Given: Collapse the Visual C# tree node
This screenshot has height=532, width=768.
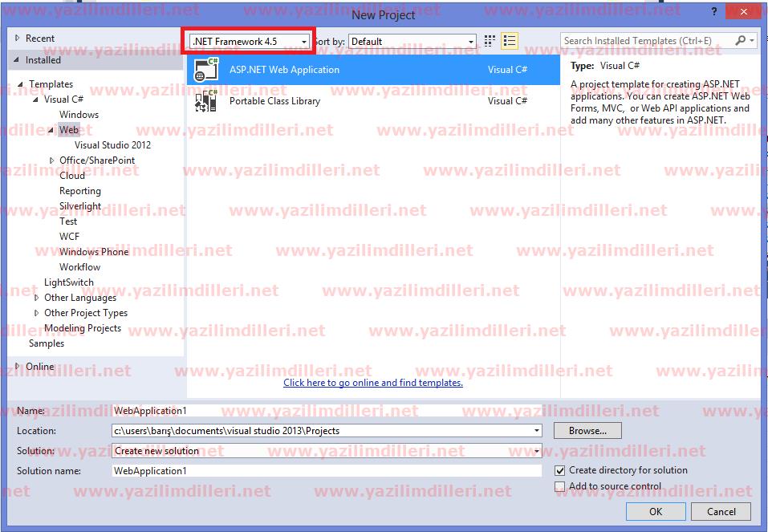Looking at the screenshot, I should coord(36,99).
